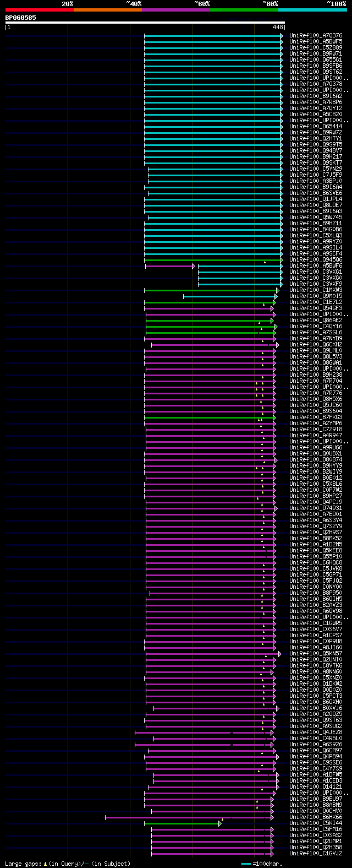This screenshot has width=352, height=868.
Task: Open hit UniRef100_A1D2M5
Action: [316, 545]
